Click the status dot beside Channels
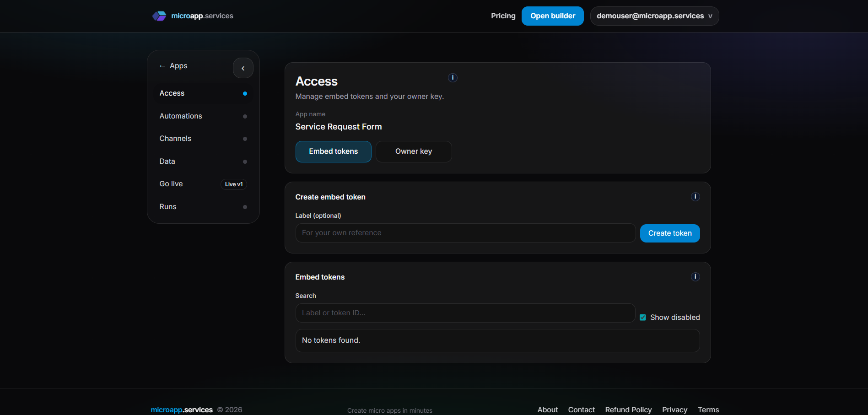The image size is (868, 415). 245,139
